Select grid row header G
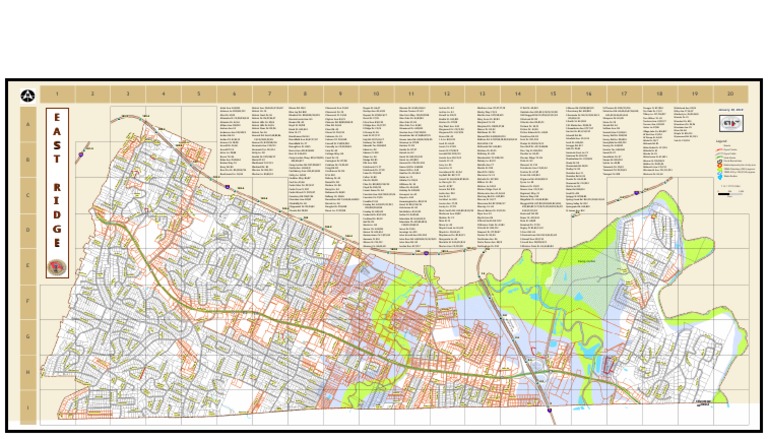This screenshot has height=439, width=768. pos(28,336)
